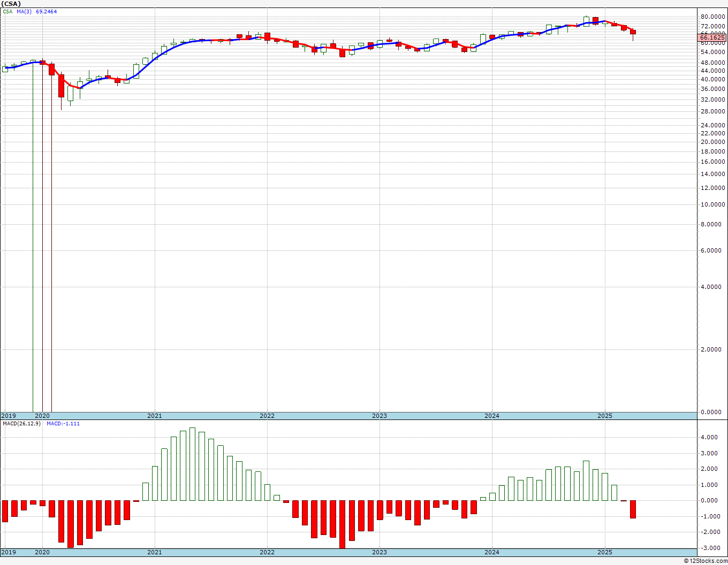Click the 4.000 MACD axis label
728x565 pixels.
710,437
